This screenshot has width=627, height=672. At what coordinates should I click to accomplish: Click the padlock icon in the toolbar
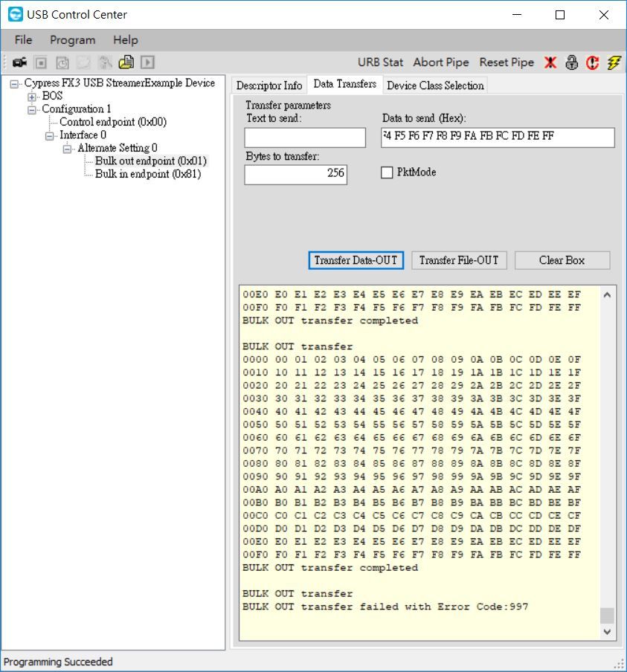(571, 62)
